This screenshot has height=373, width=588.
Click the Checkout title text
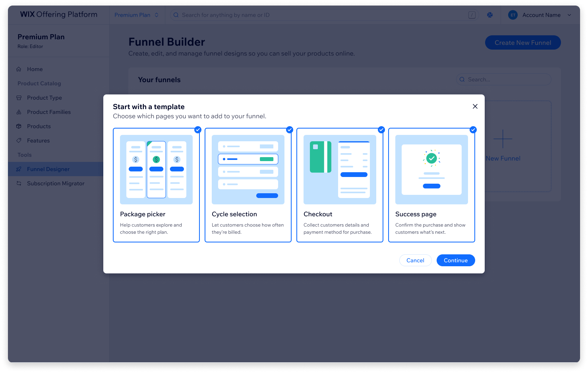[x=318, y=214]
